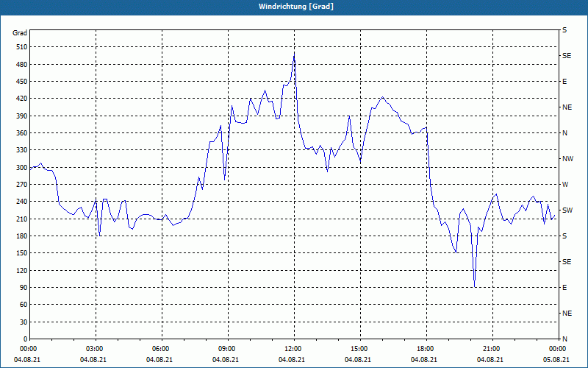Click the 30 y-axis label
This screenshot has width=588, height=368.
click(x=24, y=322)
